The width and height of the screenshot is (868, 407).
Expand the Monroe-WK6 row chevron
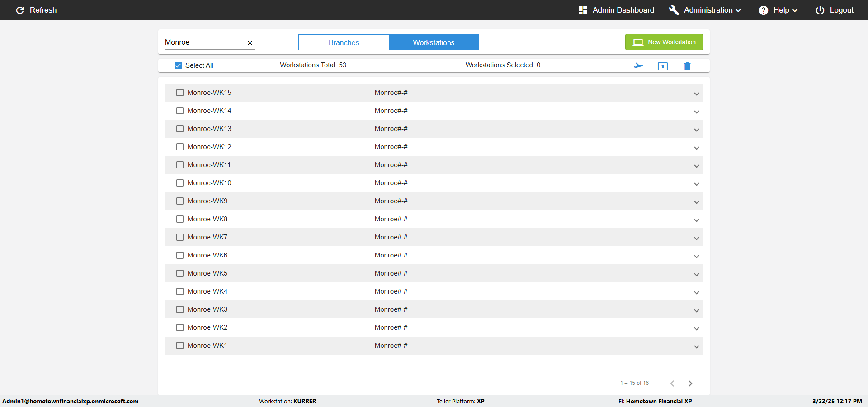click(697, 257)
